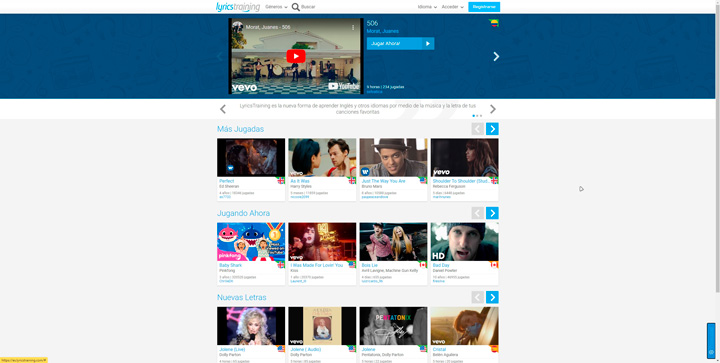Open the LyricsTraining logo home link
The width and height of the screenshot is (720, 363).
[x=238, y=7]
